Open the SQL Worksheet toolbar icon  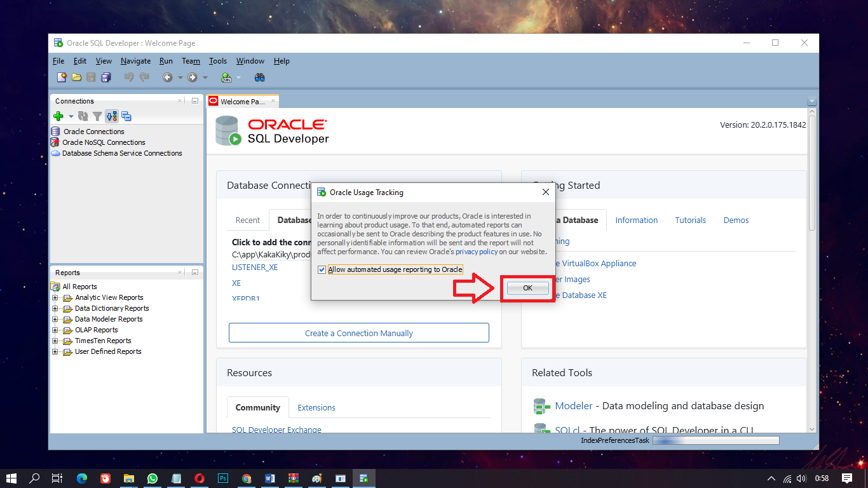[x=226, y=78]
